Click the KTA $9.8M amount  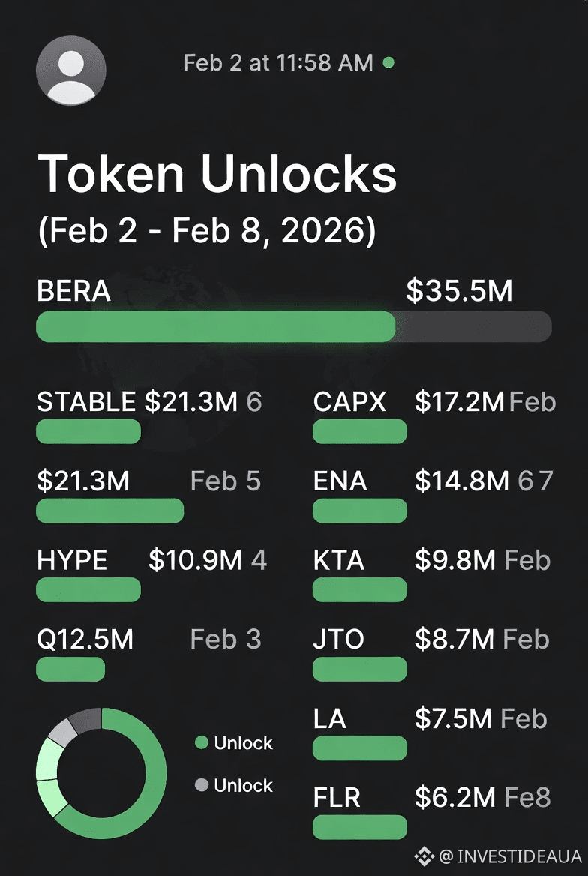(x=455, y=560)
